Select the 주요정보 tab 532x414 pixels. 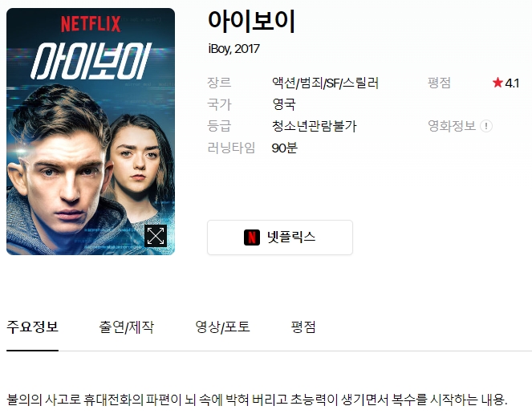[x=33, y=327]
